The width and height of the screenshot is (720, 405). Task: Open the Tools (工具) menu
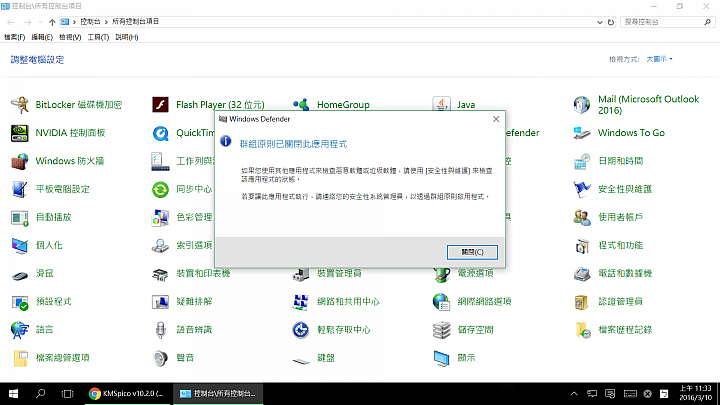pyautogui.click(x=98, y=37)
